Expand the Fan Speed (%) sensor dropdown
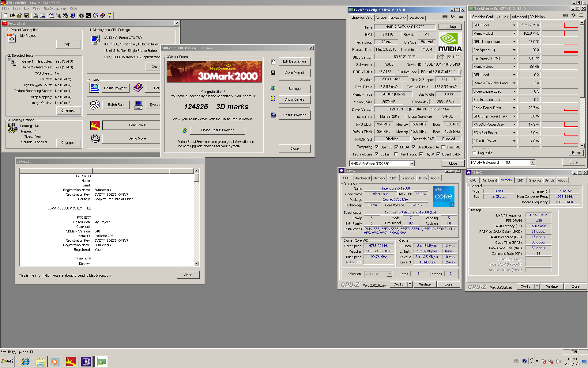The height and width of the screenshot is (368, 588). click(514, 50)
